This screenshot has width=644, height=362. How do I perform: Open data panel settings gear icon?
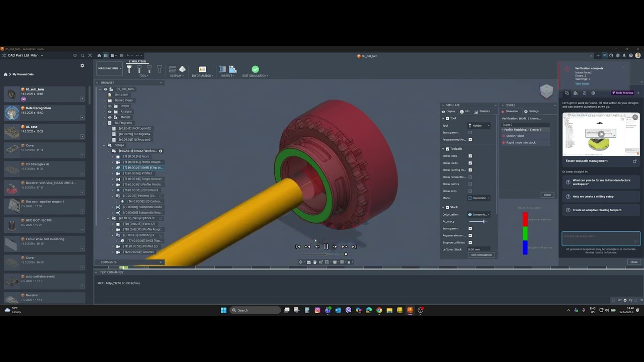[x=83, y=65]
